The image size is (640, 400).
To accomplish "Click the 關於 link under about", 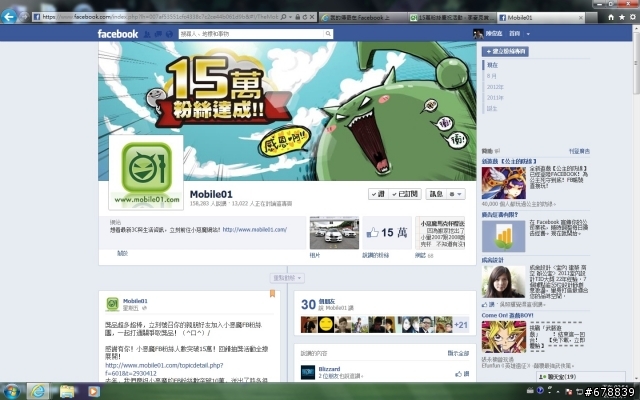I will point(122,253).
